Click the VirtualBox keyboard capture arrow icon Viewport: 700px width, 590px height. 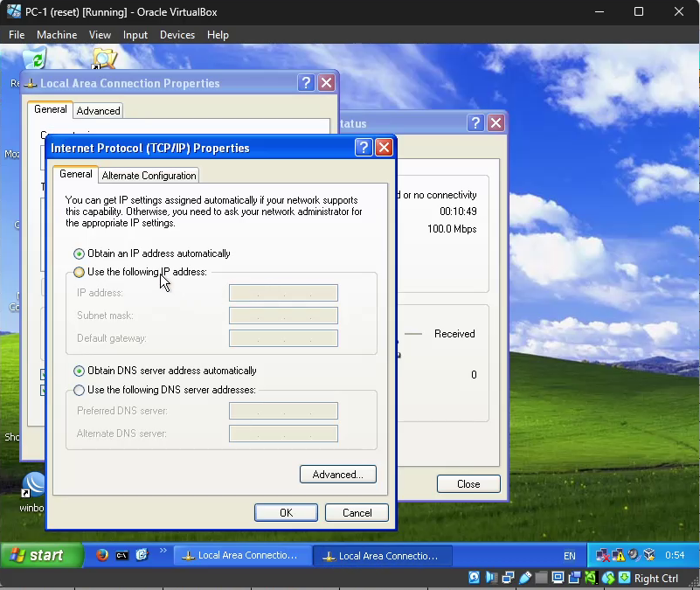[x=624, y=578]
